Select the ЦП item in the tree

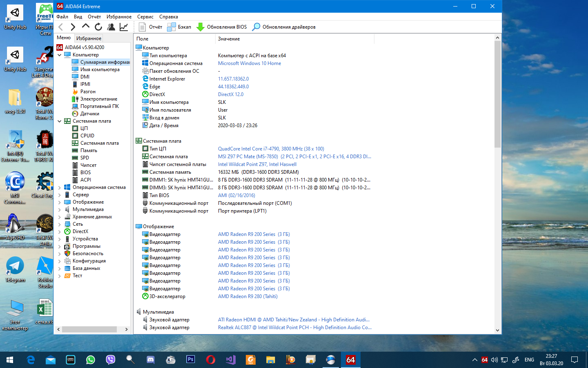(x=80, y=128)
